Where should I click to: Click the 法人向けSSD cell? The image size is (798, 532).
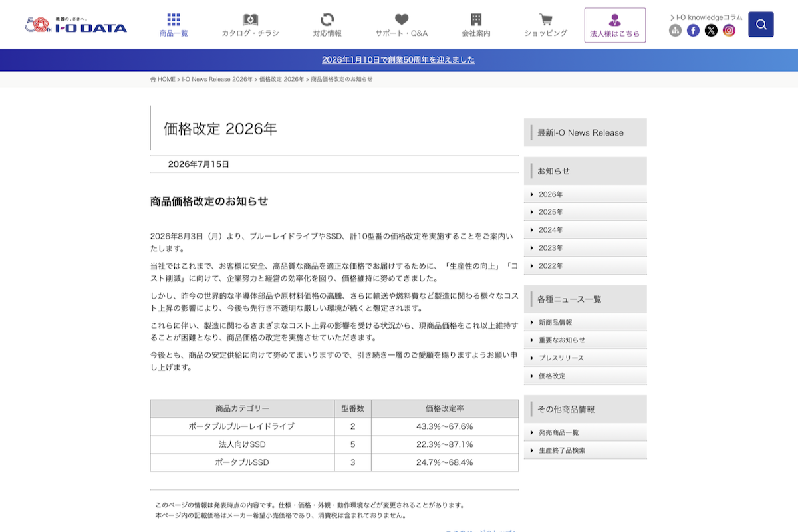point(242,444)
